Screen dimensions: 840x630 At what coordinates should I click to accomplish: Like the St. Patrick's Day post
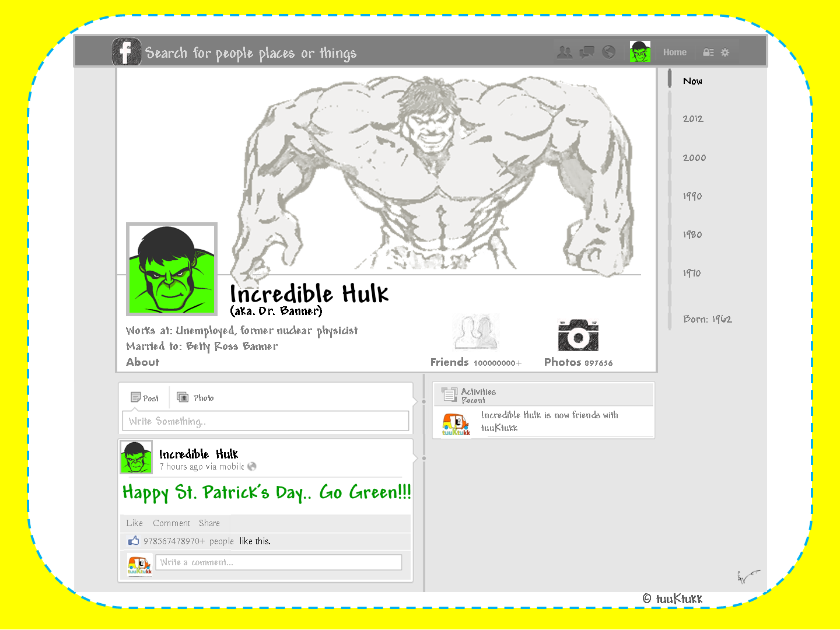[x=134, y=523]
